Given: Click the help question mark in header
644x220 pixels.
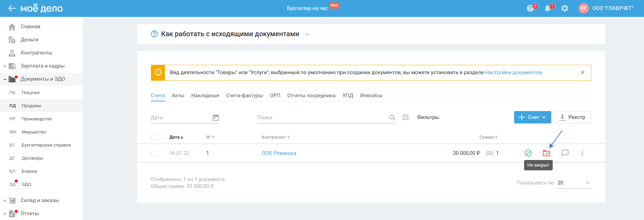Looking at the screenshot, I should pyautogui.click(x=530, y=9).
